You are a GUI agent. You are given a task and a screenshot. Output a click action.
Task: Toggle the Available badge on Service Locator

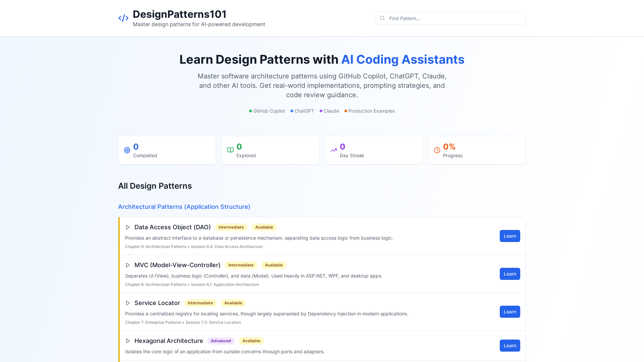click(x=233, y=303)
